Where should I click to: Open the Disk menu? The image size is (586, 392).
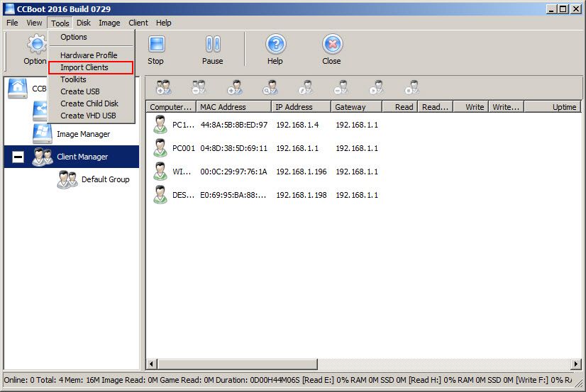(84, 23)
